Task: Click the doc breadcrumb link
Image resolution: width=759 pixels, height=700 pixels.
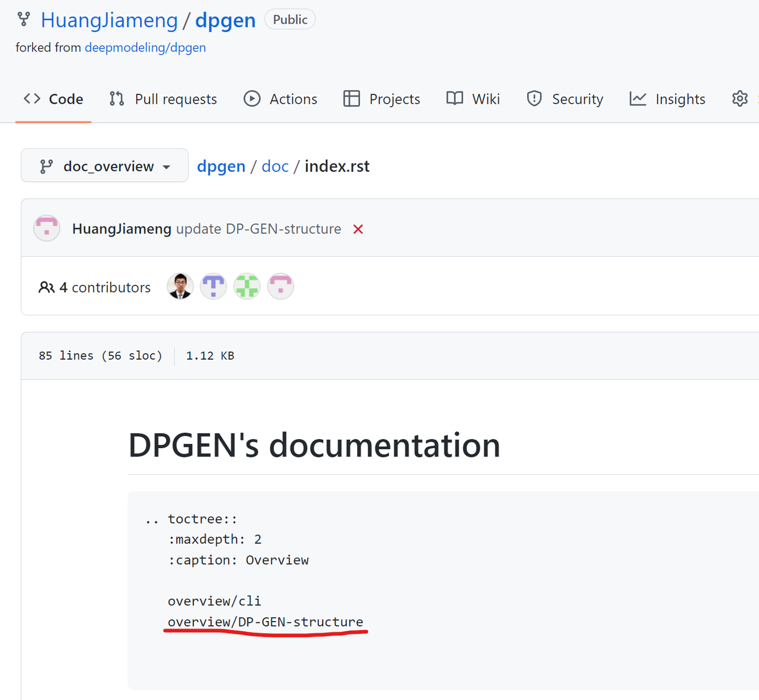Action: pyautogui.click(x=275, y=167)
